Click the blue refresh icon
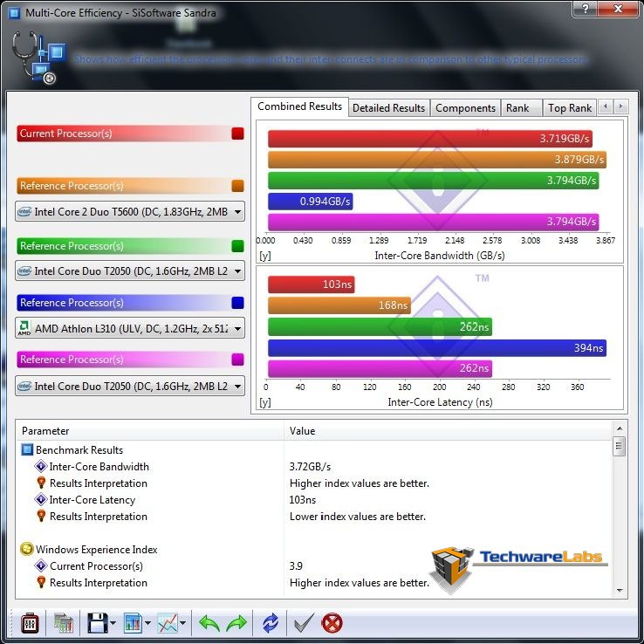644x644 pixels. (x=271, y=623)
